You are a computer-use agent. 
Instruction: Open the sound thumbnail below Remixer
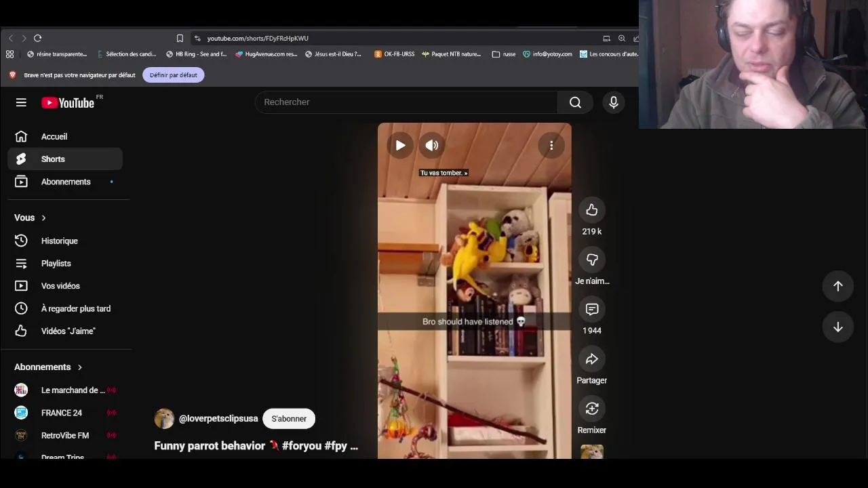pos(592,452)
